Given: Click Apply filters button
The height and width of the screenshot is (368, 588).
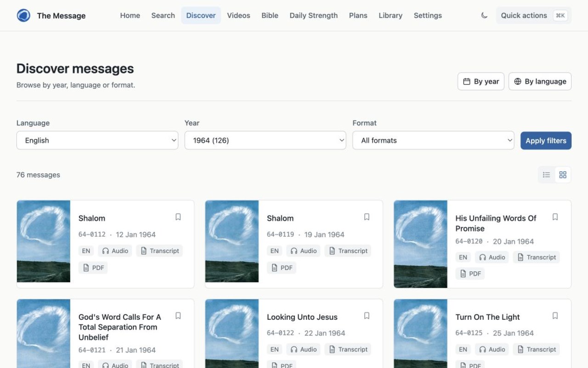Looking at the screenshot, I should coord(546,140).
